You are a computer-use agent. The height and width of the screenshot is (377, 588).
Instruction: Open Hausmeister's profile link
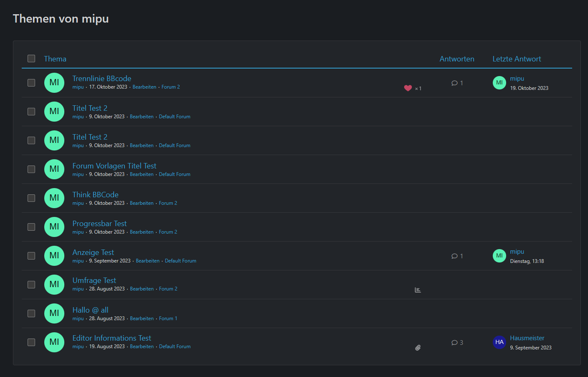pos(527,338)
